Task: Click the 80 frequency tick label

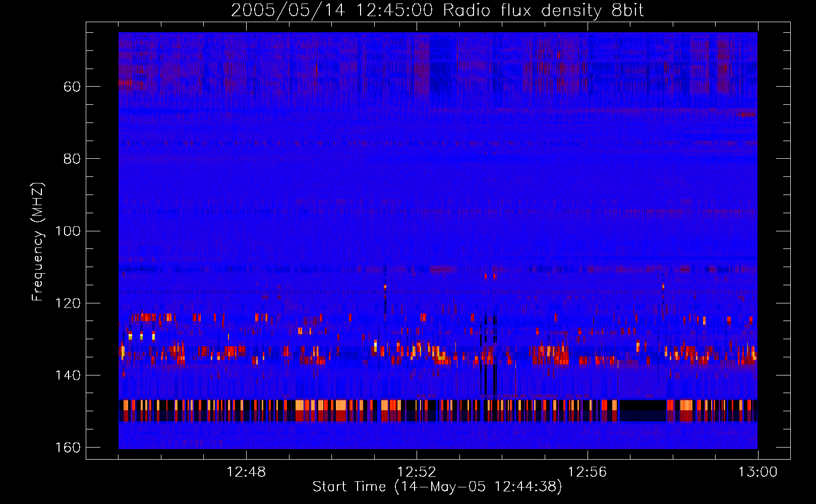Action: (72, 159)
